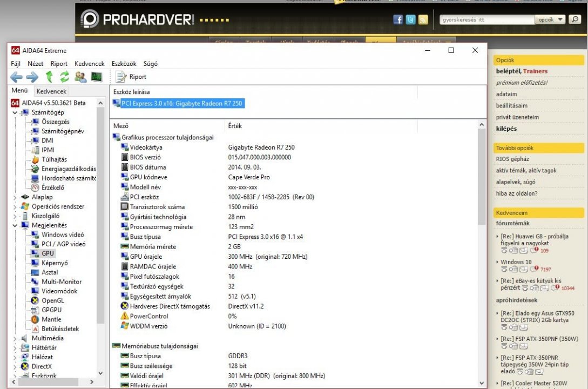Click the Prohardver! site logo
The width and height of the screenshot is (588, 389).
pyautogui.click(x=137, y=19)
